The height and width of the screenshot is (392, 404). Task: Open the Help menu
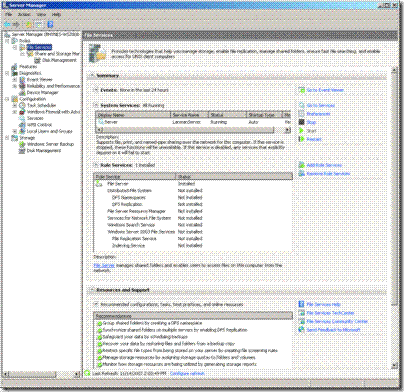pyautogui.click(x=56, y=15)
